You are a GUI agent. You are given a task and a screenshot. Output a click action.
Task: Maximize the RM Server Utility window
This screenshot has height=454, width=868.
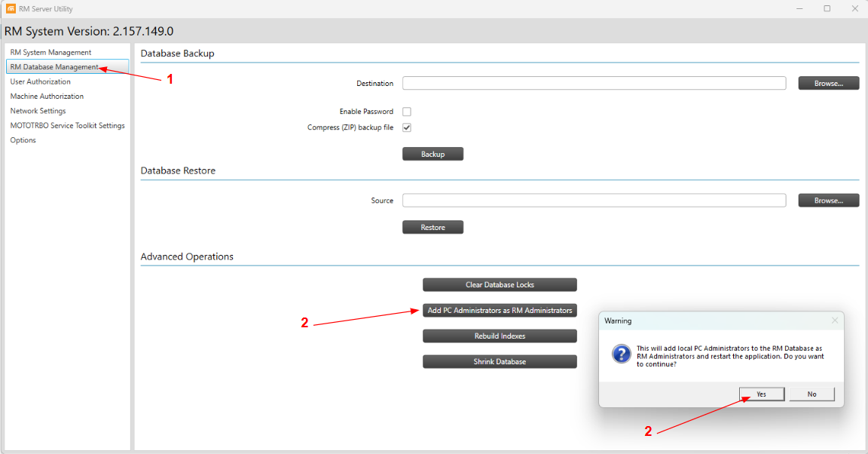coord(827,9)
